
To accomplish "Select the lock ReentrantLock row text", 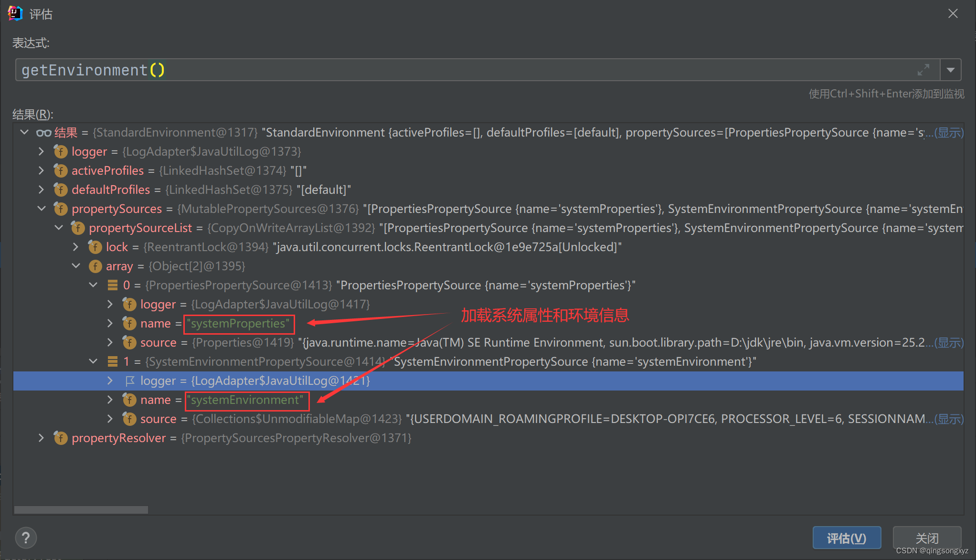I will (363, 247).
